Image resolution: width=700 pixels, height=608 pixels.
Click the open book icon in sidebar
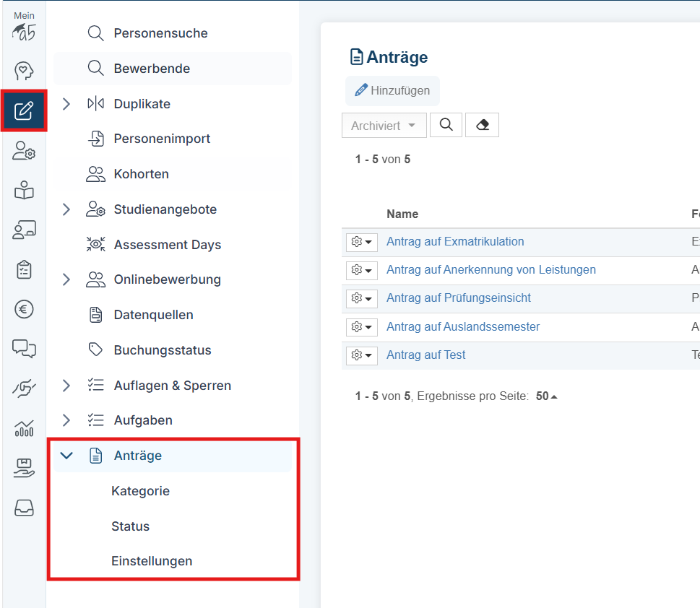24,191
